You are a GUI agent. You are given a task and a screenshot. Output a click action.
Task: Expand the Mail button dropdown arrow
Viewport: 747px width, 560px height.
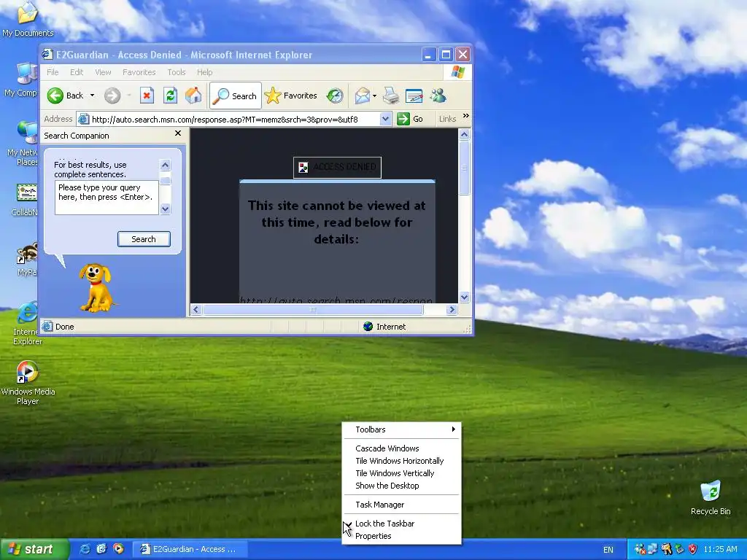point(374,96)
